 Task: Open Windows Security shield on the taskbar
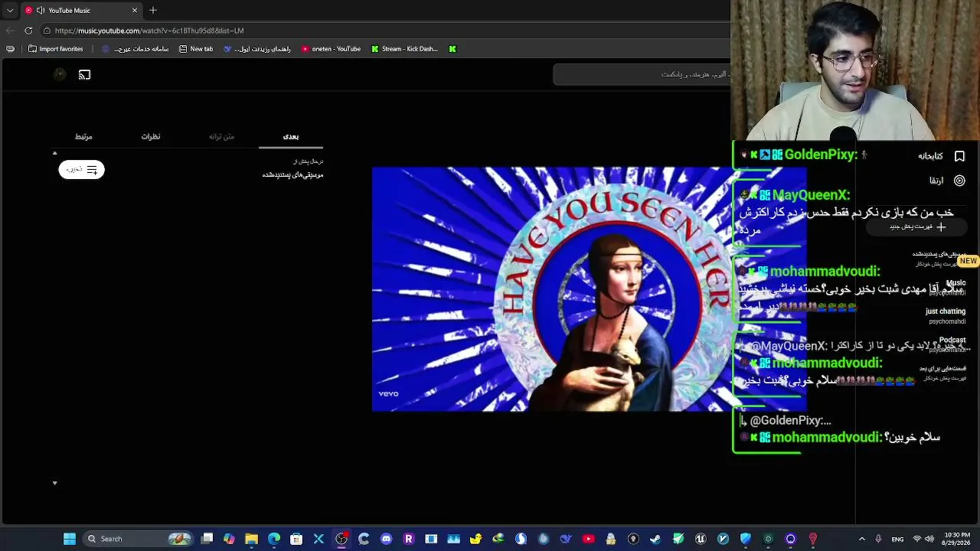(746, 539)
